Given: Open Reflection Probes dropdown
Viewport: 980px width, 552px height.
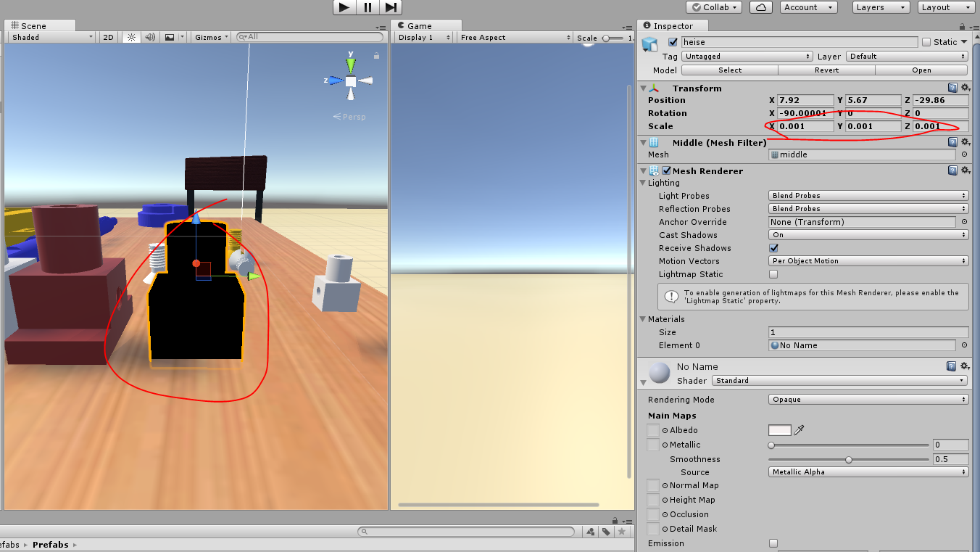Looking at the screenshot, I should [868, 209].
